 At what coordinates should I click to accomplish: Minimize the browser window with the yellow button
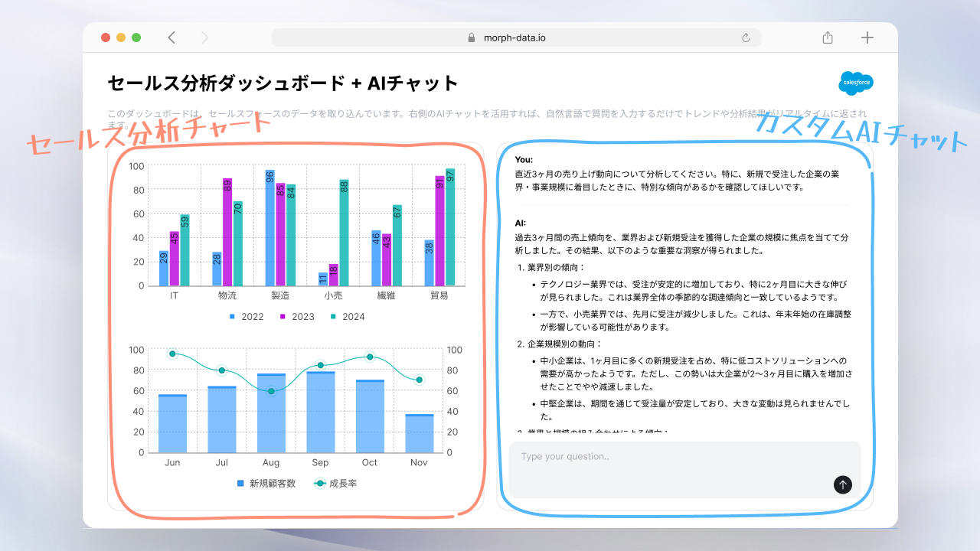[121, 37]
